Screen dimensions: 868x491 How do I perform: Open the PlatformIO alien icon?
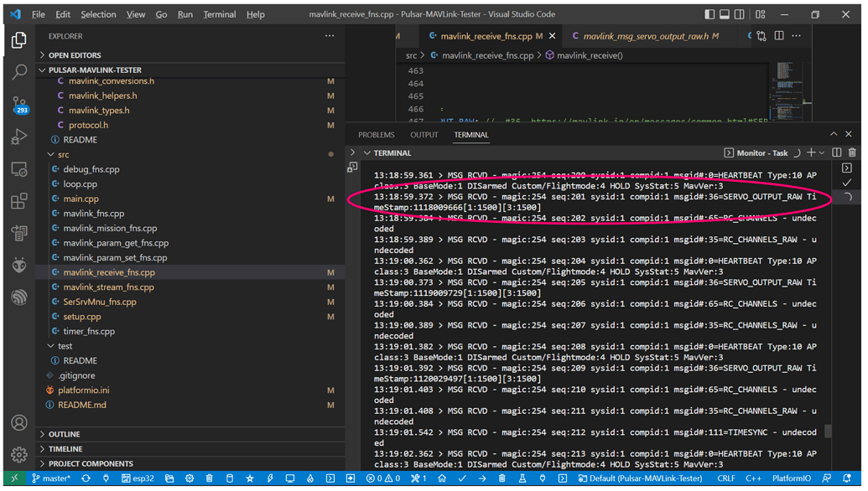(x=19, y=266)
